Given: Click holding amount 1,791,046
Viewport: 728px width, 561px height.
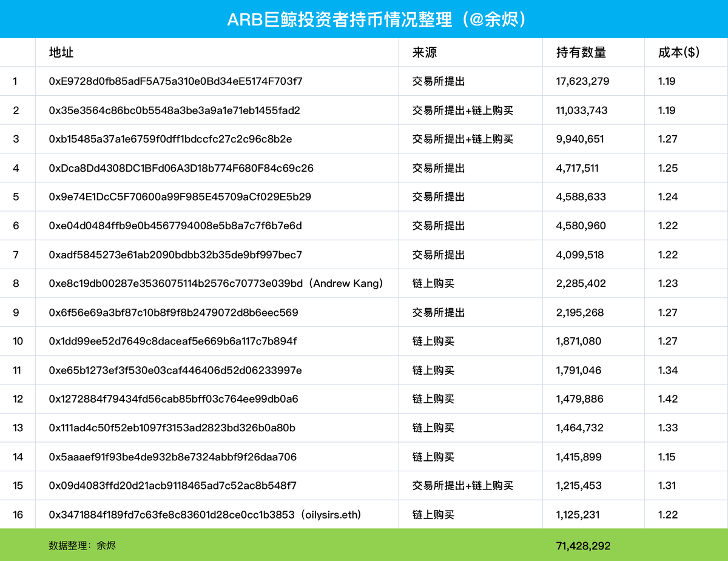Looking at the screenshot, I should (579, 371).
